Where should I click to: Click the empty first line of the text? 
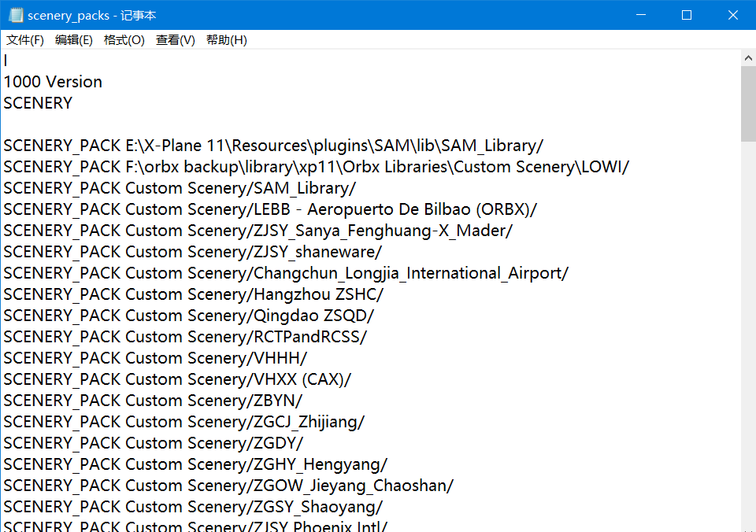(371, 61)
